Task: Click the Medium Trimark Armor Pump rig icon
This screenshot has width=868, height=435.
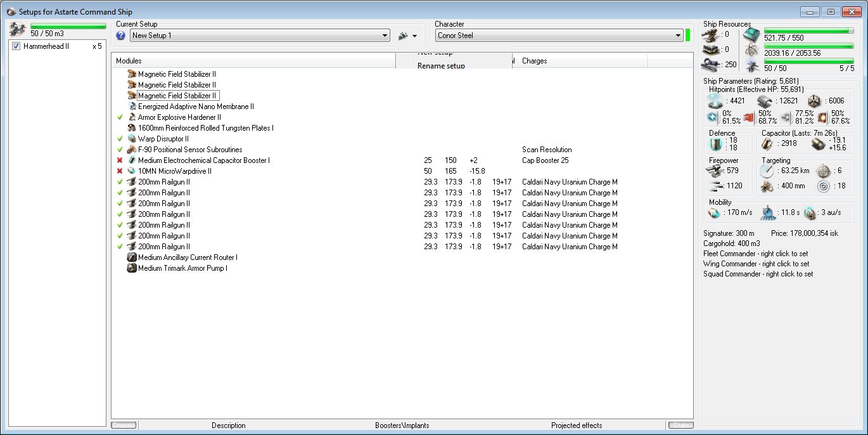Action: [132, 268]
